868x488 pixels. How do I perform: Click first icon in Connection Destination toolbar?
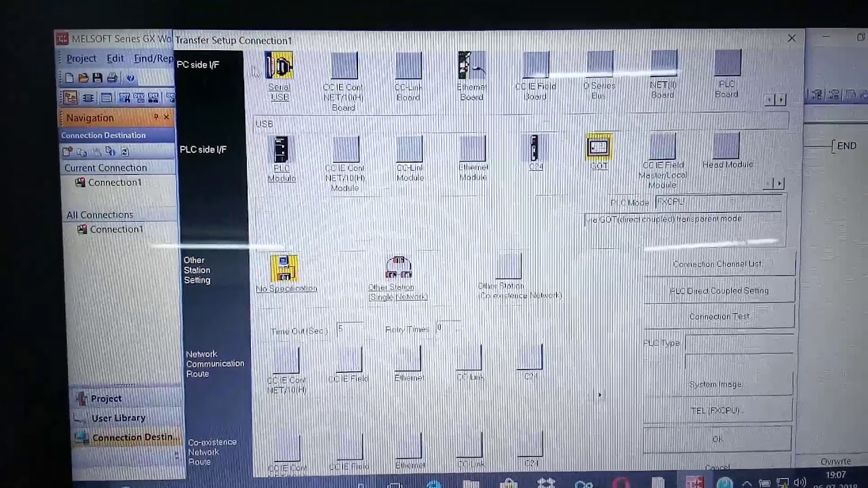pos(68,152)
